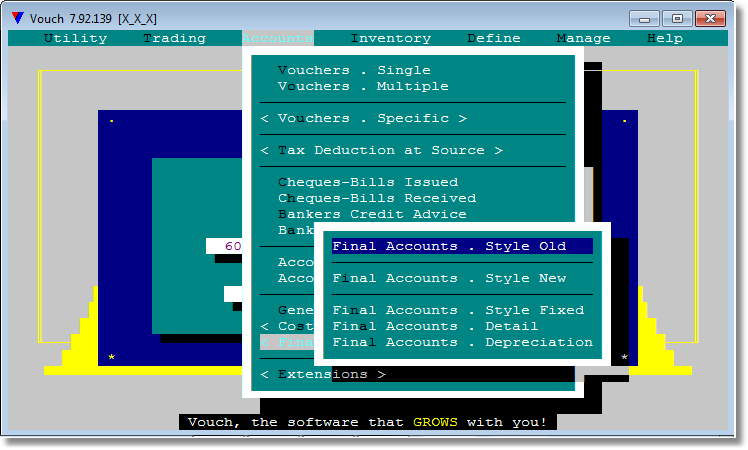Image resolution: width=748 pixels, height=450 pixels.
Task: Maximize the Vouch window
Action: coord(677,19)
